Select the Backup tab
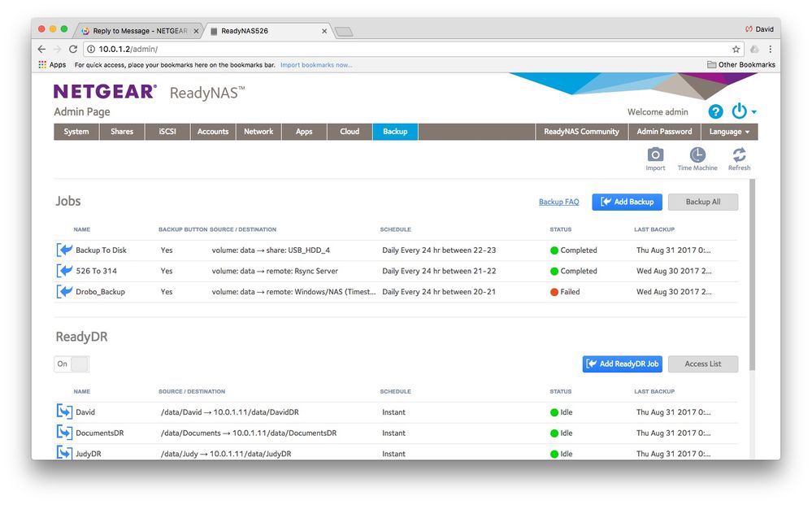812x505 pixels. coord(395,132)
